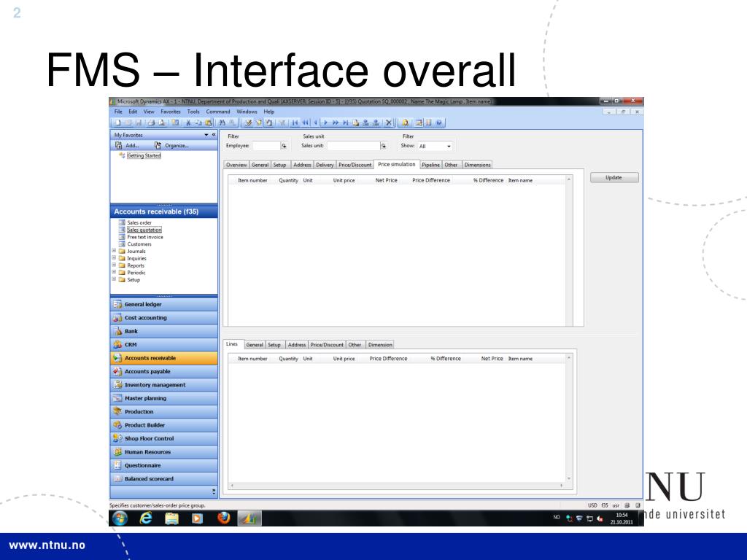Open Sales unit lookup button
This screenshot has height=560, width=747.
pyautogui.click(x=384, y=146)
